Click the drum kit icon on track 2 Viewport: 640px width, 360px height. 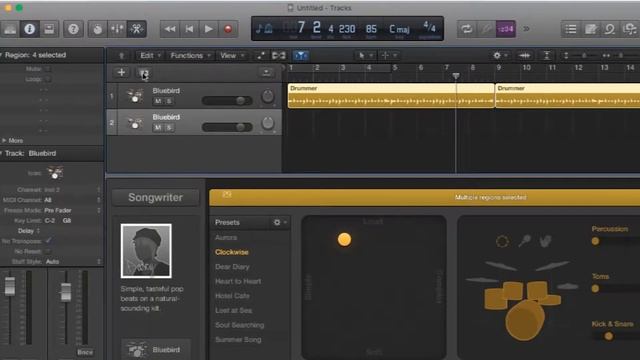[x=135, y=123]
